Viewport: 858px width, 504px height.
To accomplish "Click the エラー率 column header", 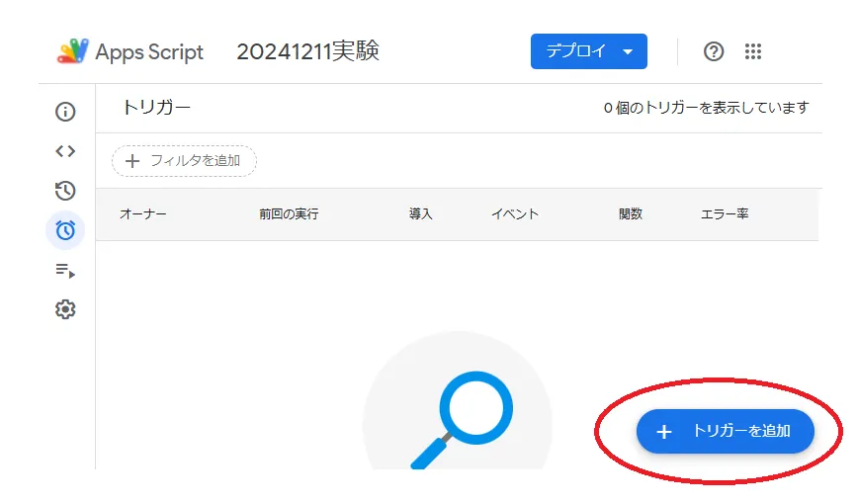I will (x=725, y=214).
